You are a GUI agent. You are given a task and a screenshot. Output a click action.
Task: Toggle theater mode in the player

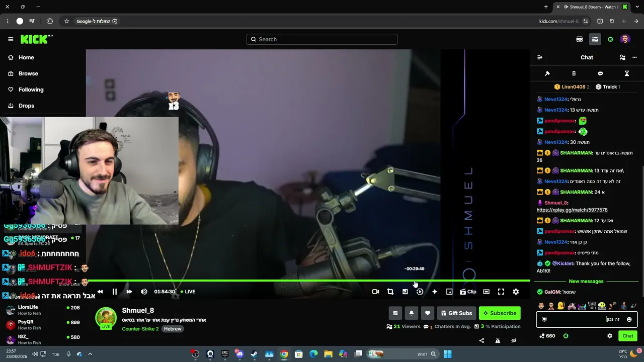[x=486, y=292]
